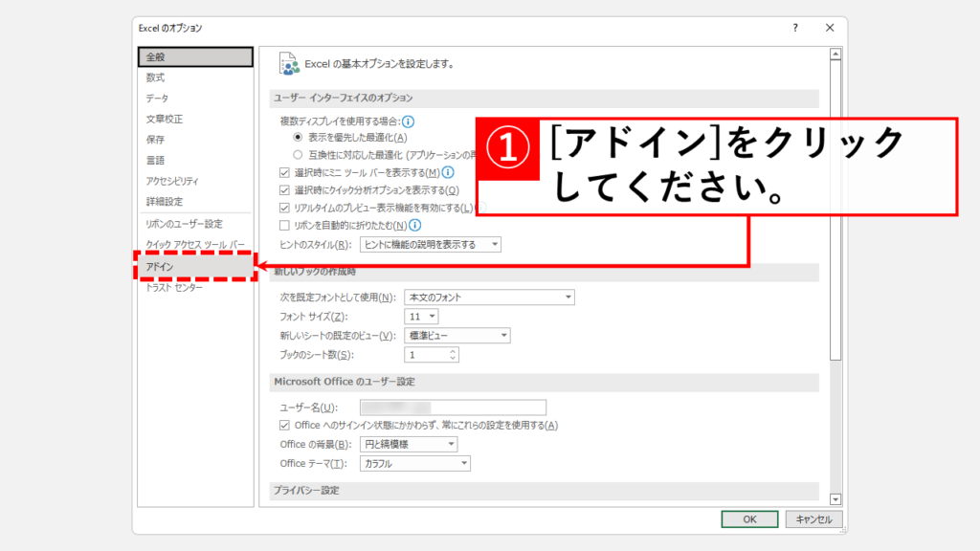Click the user name text field
The image size is (980, 551).
point(453,408)
